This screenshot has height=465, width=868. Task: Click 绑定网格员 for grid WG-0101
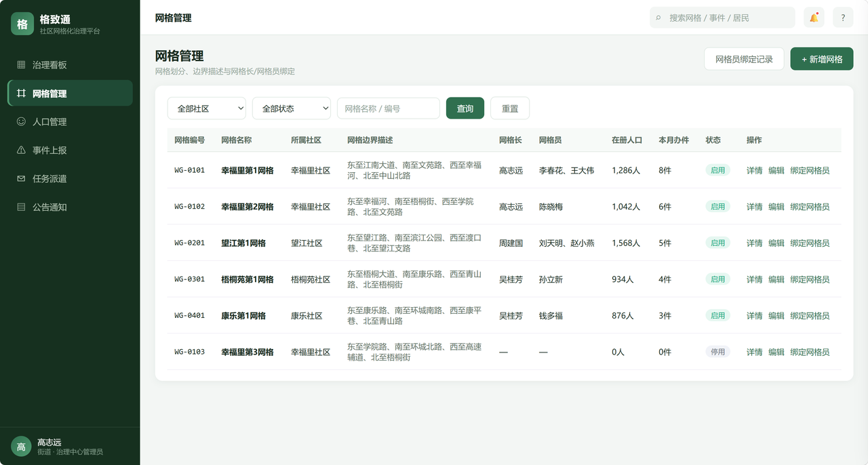tap(810, 171)
